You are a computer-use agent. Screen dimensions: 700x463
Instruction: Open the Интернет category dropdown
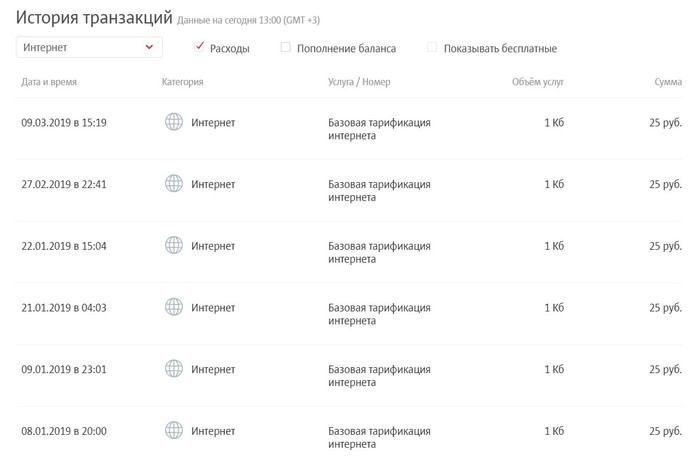(88, 47)
